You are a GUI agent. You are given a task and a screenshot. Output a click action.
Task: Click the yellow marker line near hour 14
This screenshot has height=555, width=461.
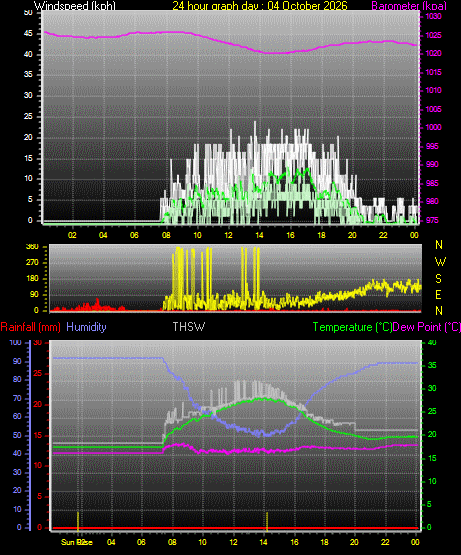click(x=267, y=521)
